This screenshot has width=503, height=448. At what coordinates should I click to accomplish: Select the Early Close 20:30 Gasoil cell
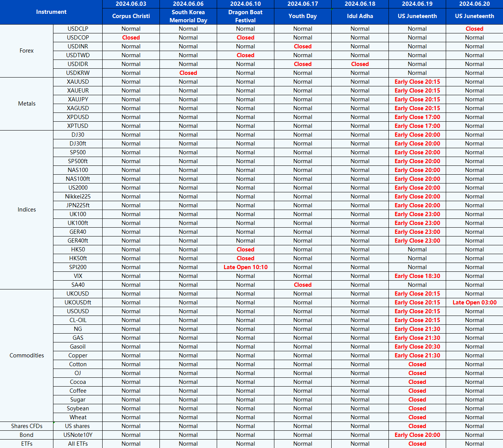(417, 347)
